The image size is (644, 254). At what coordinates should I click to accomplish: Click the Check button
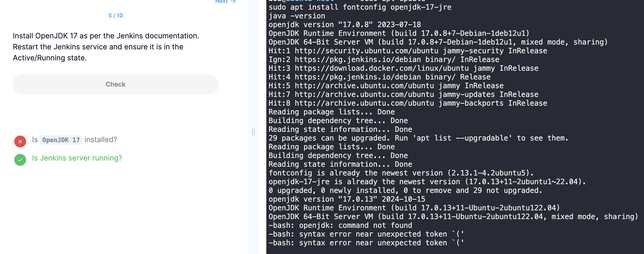pyautogui.click(x=116, y=85)
